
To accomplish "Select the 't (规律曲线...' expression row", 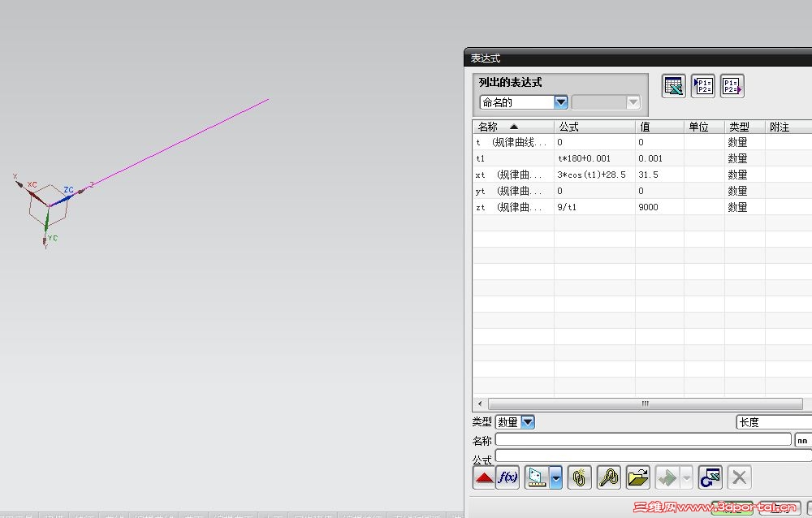I will [642, 142].
